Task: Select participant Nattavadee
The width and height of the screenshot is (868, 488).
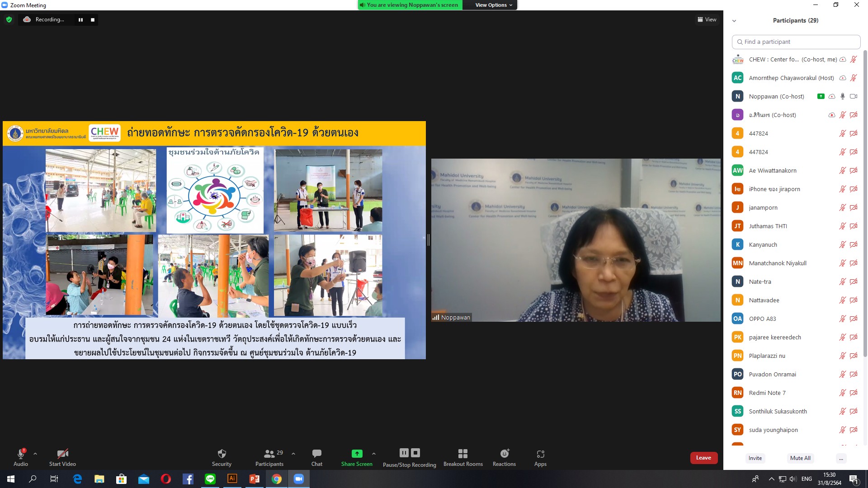Action: pyautogui.click(x=795, y=300)
